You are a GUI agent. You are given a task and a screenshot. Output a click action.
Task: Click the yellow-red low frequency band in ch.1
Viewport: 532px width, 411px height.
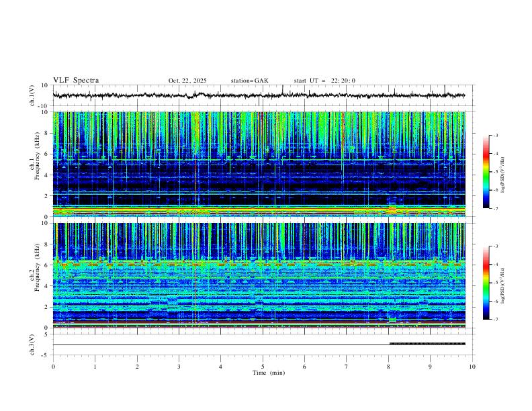point(259,210)
